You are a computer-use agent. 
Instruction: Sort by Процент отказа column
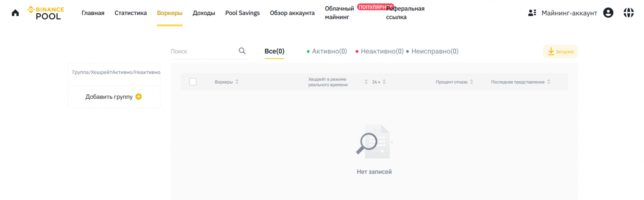[x=472, y=82]
